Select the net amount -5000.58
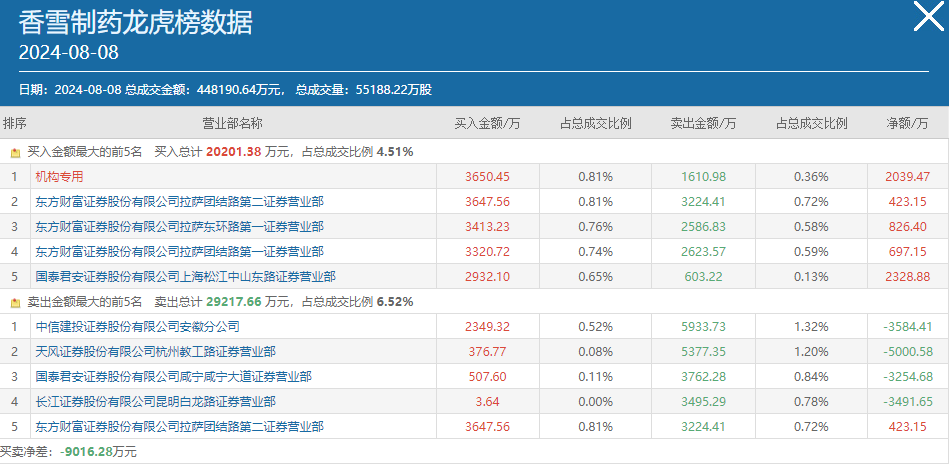 908,352
